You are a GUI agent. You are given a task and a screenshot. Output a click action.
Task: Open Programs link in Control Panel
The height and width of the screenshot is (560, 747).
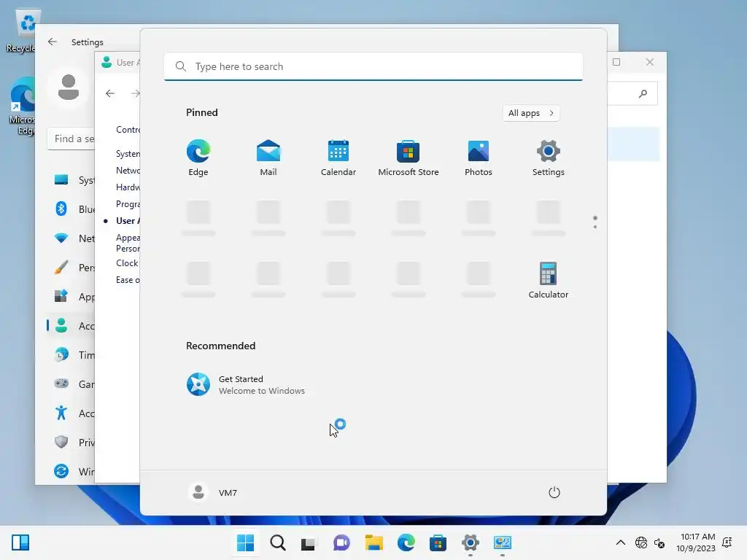(x=128, y=204)
